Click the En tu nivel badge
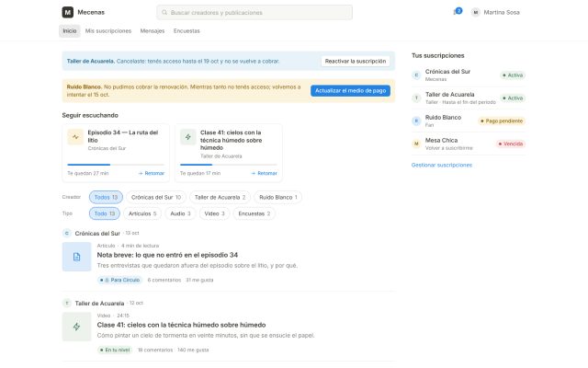 tap(114, 350)
